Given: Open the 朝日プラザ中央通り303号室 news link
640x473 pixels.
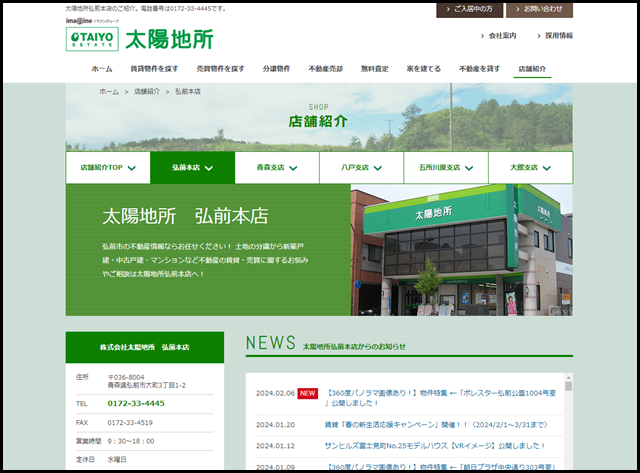Looking at the screenshot, I should point(440,467).
